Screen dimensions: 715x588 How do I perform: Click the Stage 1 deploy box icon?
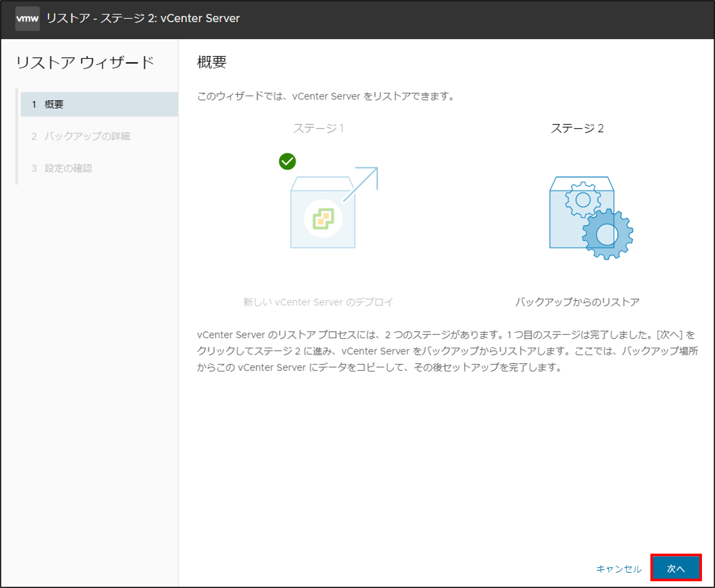334,207
